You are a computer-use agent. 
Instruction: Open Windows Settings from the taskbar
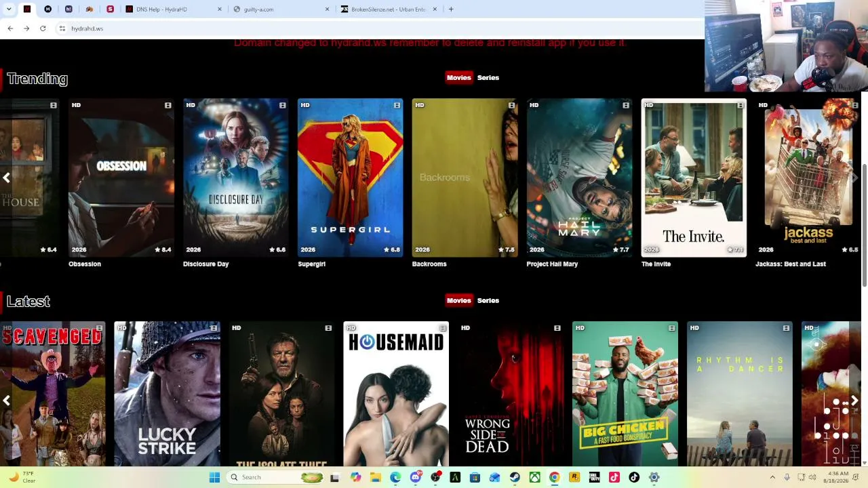(x=654, y=477)
